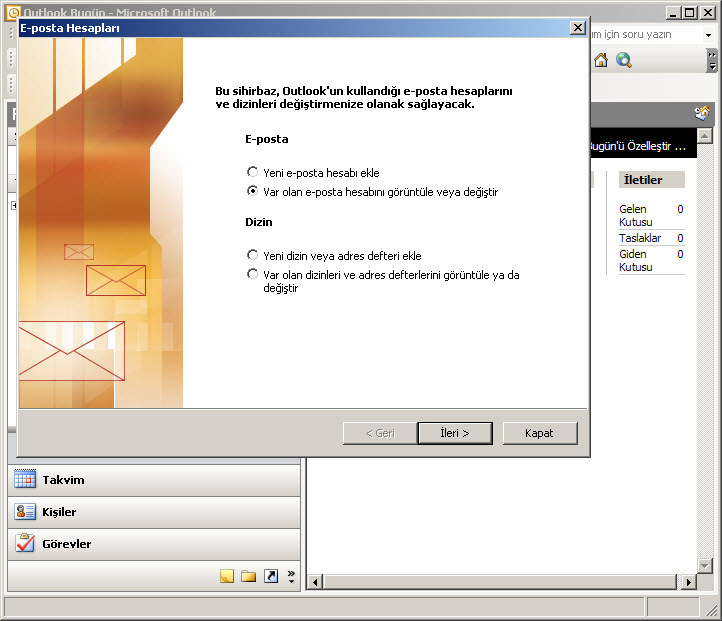Click the 'İleri >' button
The image size is (722, 621).
[455, 433]
